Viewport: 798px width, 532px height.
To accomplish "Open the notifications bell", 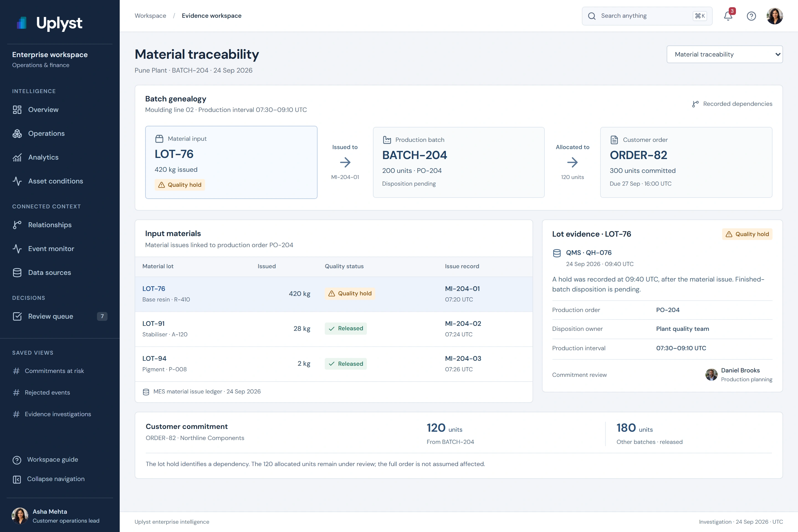I will coord(728,16).
